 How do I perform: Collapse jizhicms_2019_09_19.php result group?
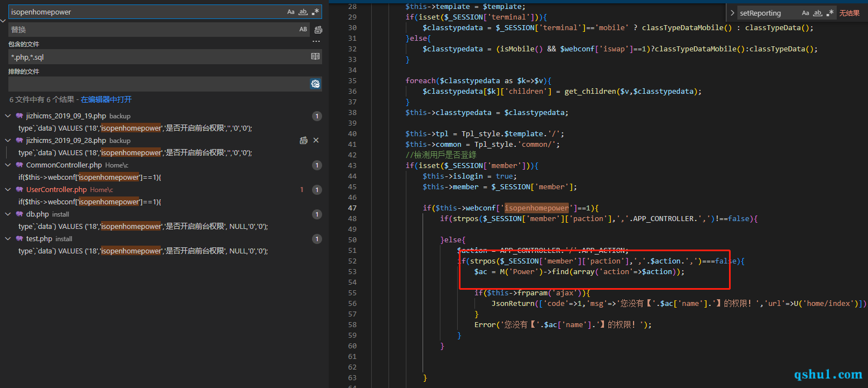pyautogui.click(x=8, y=116)
